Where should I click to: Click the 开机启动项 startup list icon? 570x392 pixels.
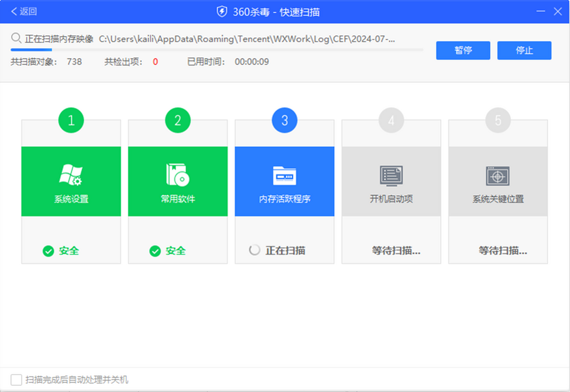391,174
